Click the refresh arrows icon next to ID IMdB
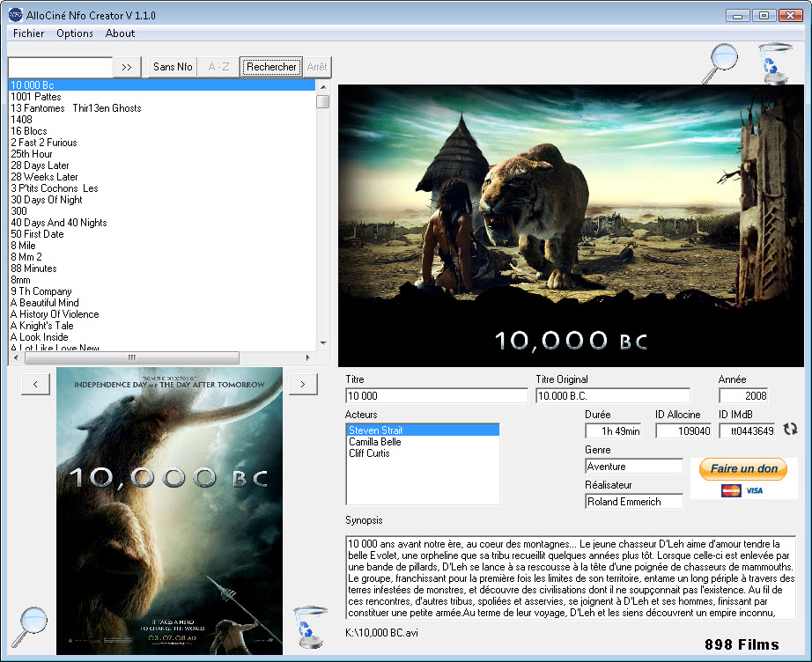 [790, 429]
